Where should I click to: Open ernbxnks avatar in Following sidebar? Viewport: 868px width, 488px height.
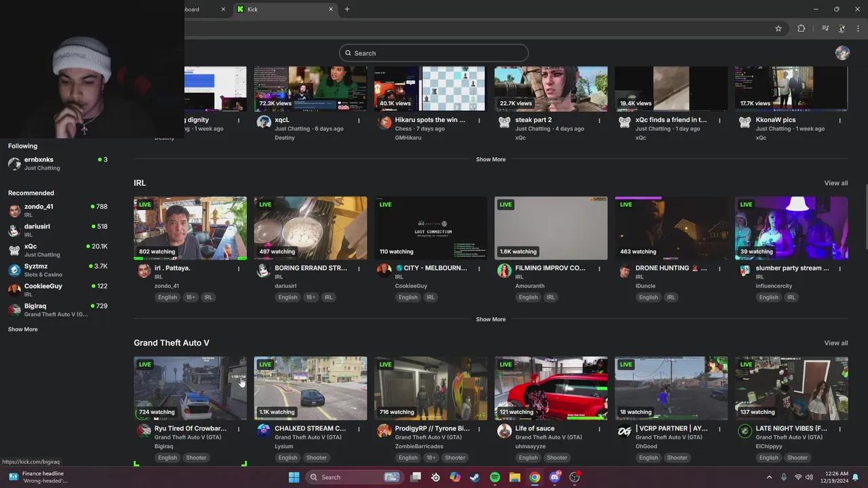coord(14,163)
